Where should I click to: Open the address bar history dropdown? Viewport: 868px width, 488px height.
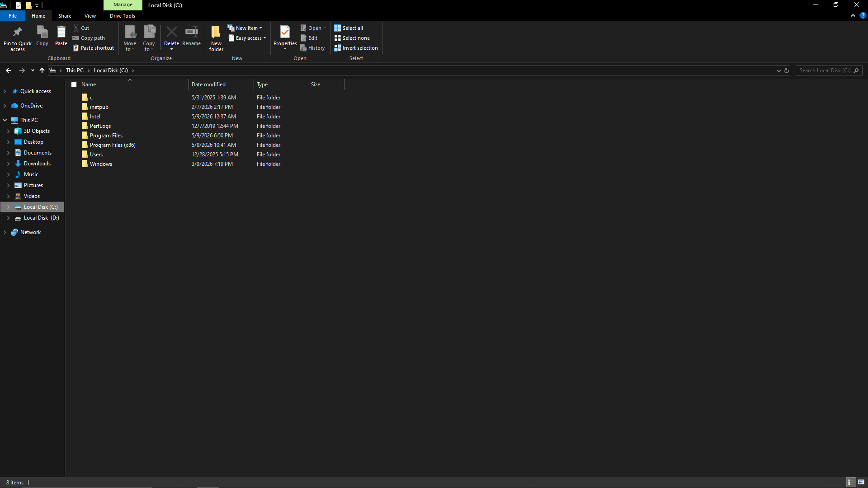point(778,70)
